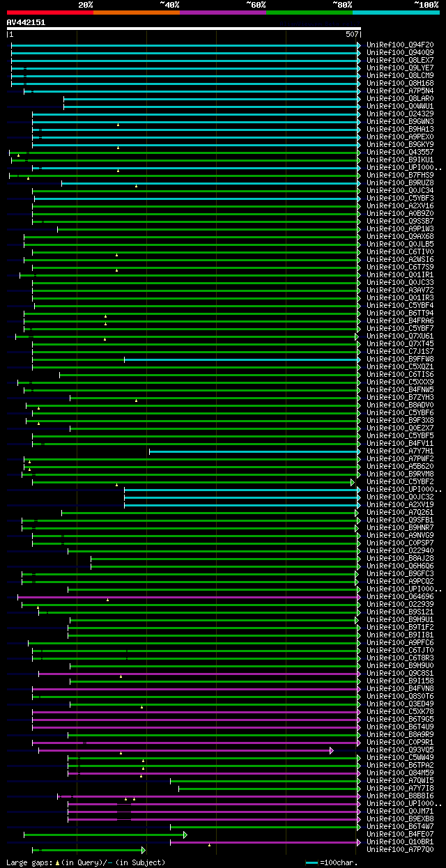Image resolution: width=446 pixels, height=868 pixels.
Task: Choose hit UniRef100_A9PEX0
Action: 399,137
